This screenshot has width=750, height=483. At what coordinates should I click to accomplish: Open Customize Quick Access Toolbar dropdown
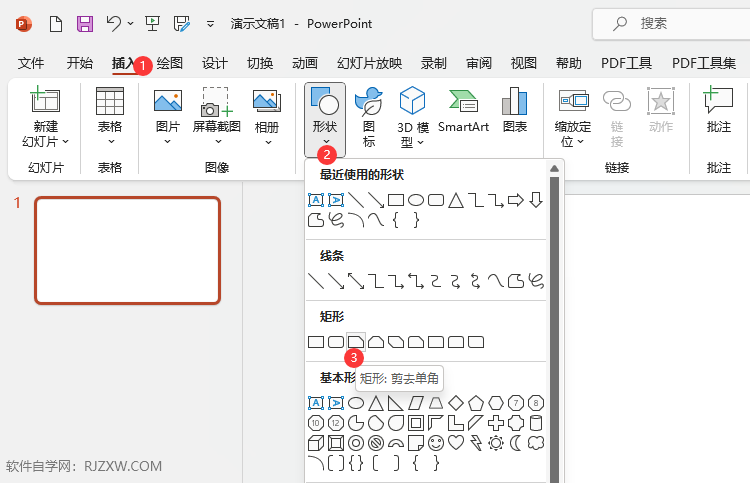point(210,23)
